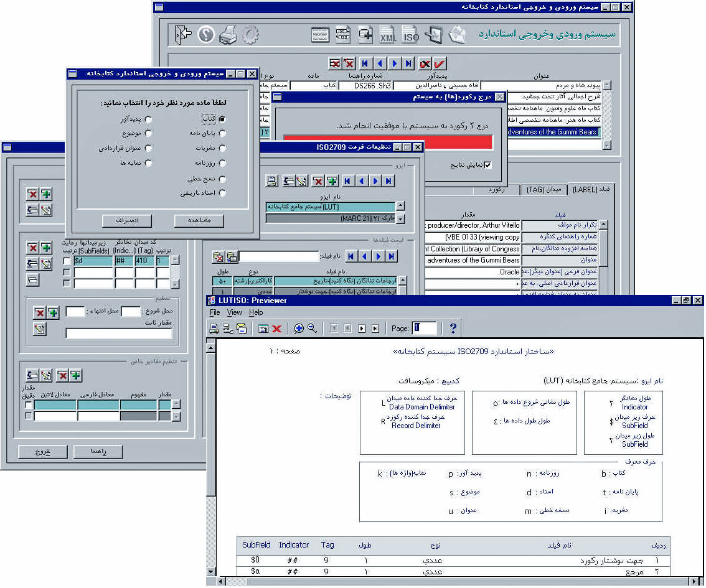Click green plus in special values section

coord(76,375)
